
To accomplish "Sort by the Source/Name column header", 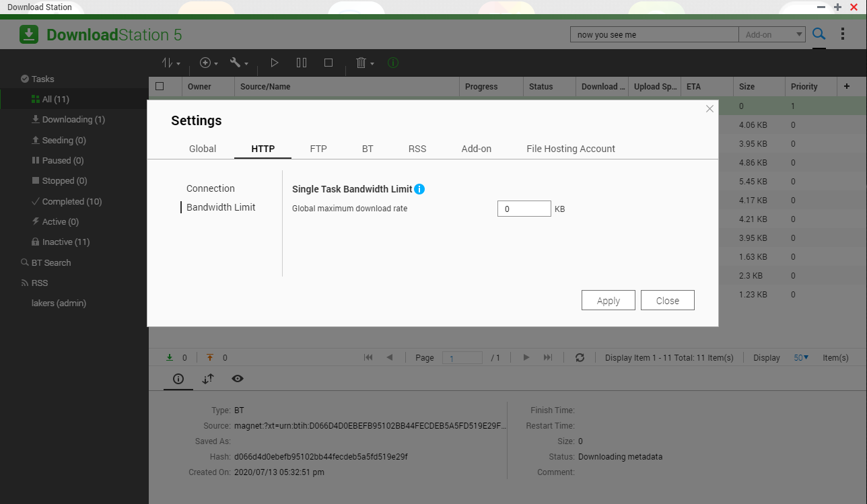I will pos(347,86).
